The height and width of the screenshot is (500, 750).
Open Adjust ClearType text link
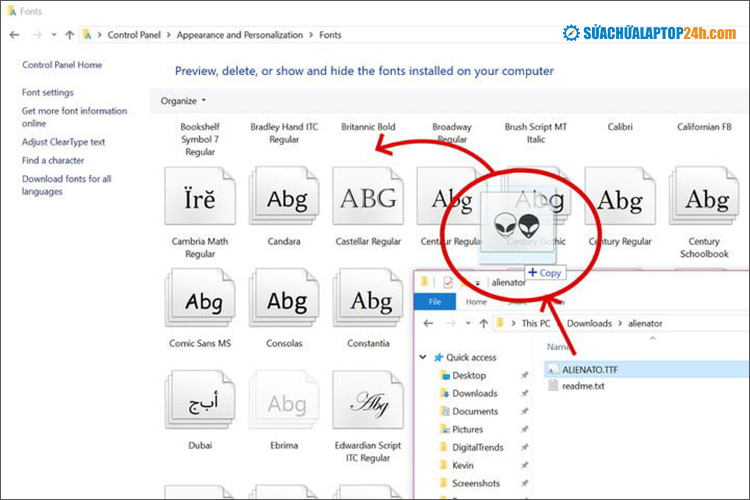tap(63, 142)
